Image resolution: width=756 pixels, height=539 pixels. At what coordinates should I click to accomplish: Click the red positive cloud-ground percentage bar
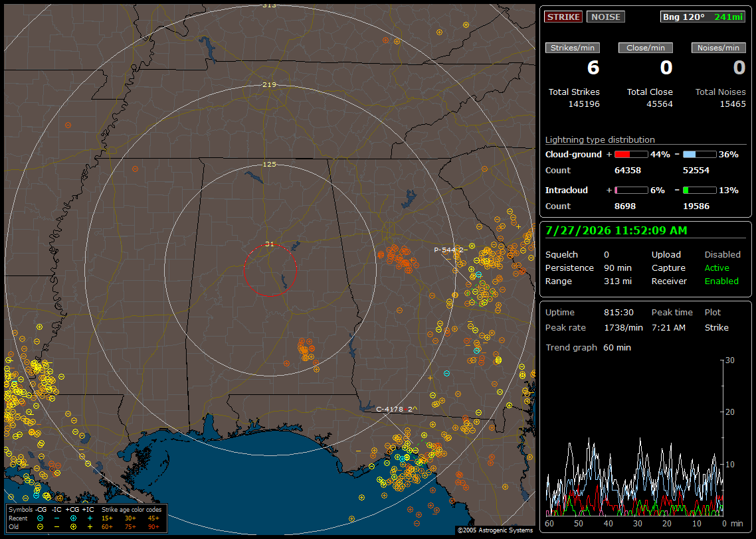pyautogui.click(x=631, y=155)
